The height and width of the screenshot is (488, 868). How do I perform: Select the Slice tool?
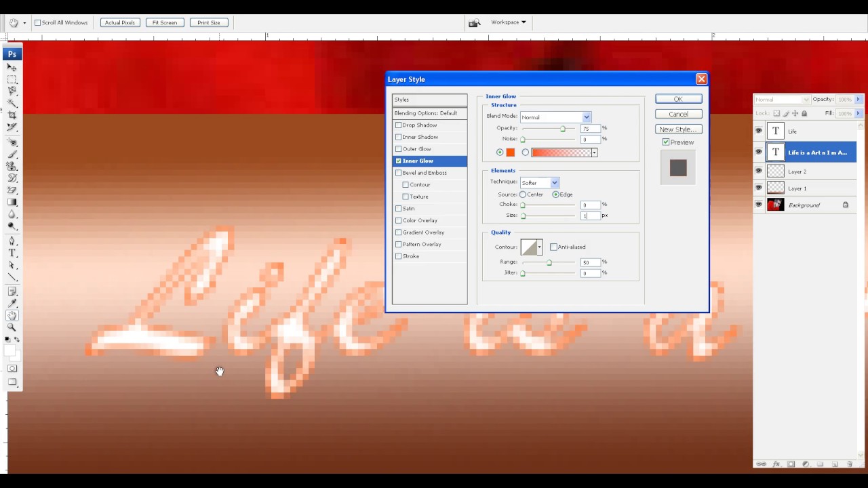coord(12,127)
